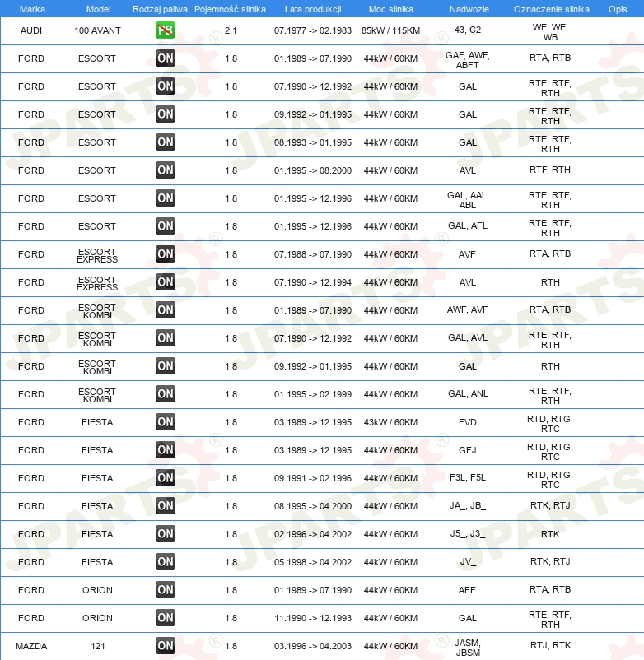Screen dimensions: 644x660
Task: Select the 100 AVANT model cell
Action: 97,30
